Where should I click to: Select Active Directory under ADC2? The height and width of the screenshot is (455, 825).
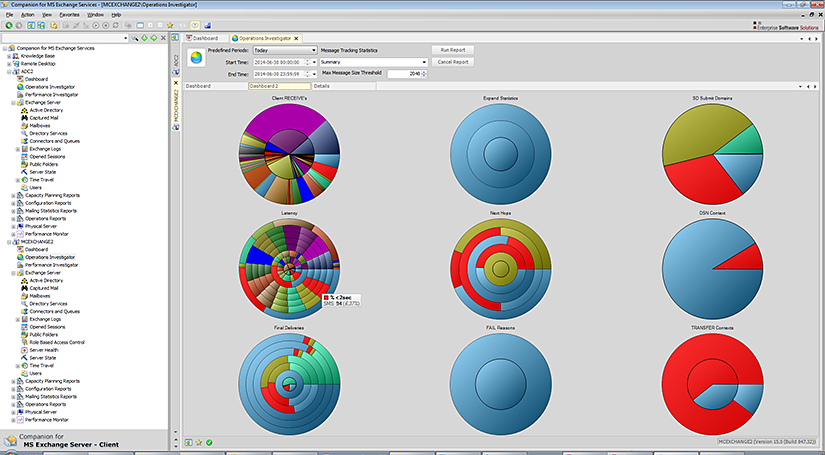(46, 110)
